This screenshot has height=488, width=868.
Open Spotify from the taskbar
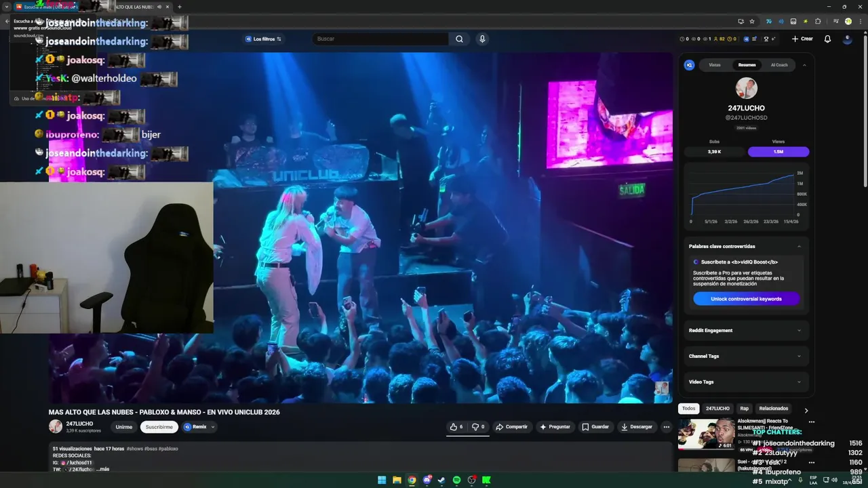click(456, 480)
